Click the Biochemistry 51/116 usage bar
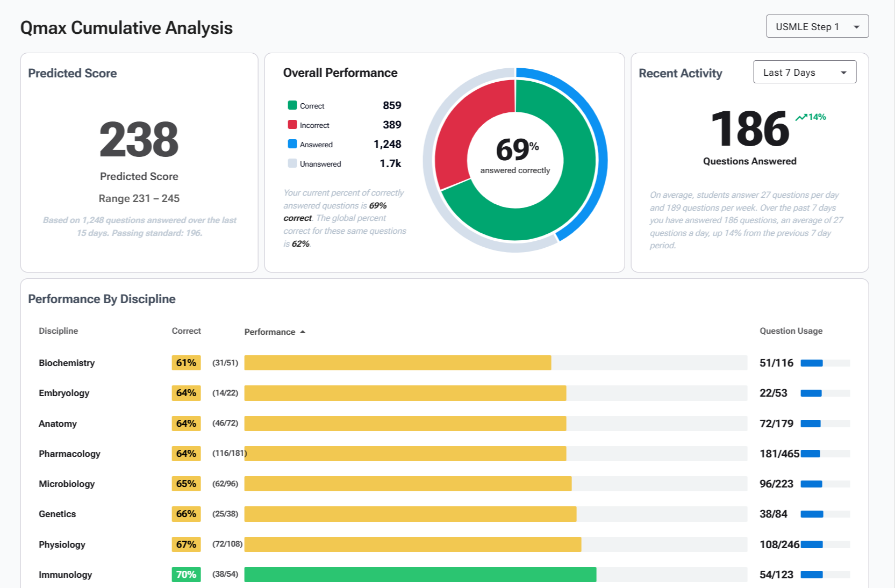Image resolution: width=895 pixels, height=588 pixels. tap(825, 363)
